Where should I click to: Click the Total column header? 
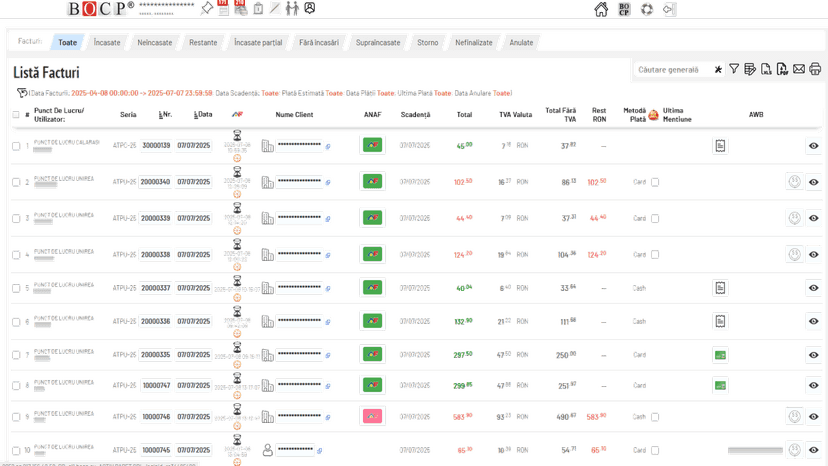coord(464,114)
